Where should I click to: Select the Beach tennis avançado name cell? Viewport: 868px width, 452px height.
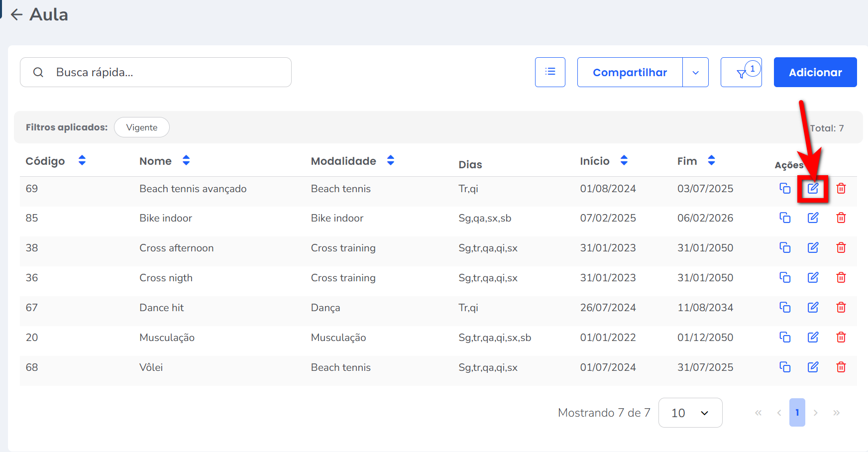coord(193,189)
